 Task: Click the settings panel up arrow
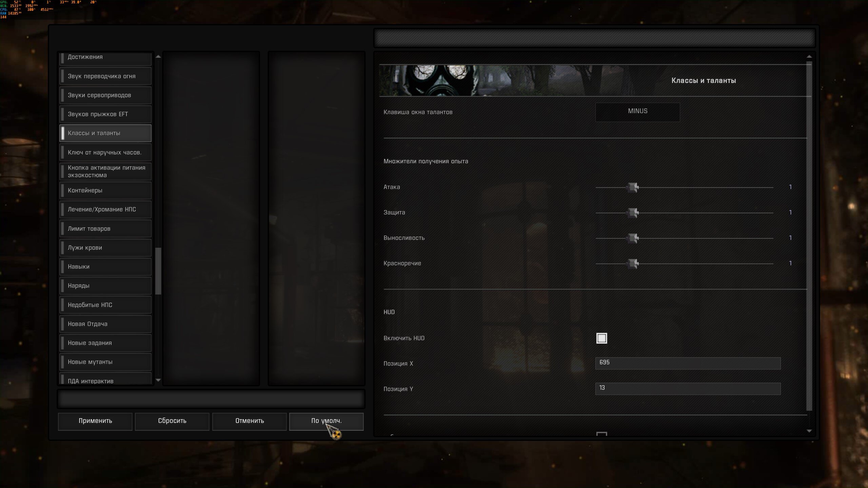coord(809,57)
